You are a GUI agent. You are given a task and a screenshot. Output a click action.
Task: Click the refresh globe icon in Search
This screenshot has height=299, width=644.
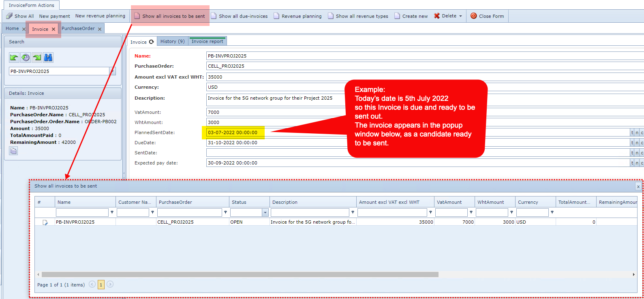point(26,58)
